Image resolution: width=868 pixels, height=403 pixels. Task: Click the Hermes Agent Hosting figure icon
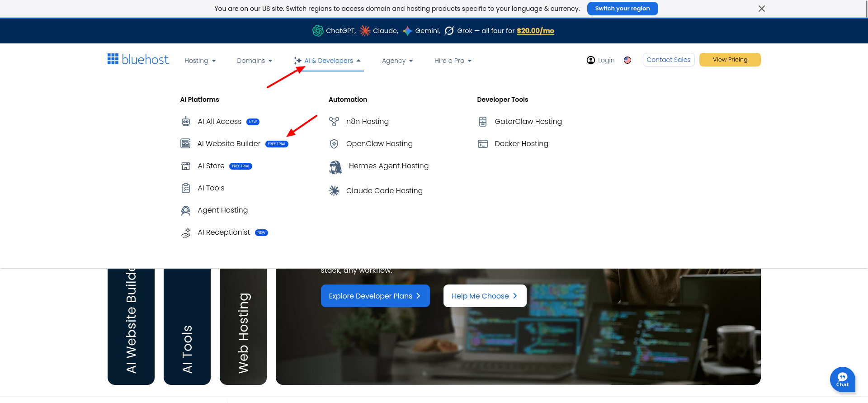[335, 167]
